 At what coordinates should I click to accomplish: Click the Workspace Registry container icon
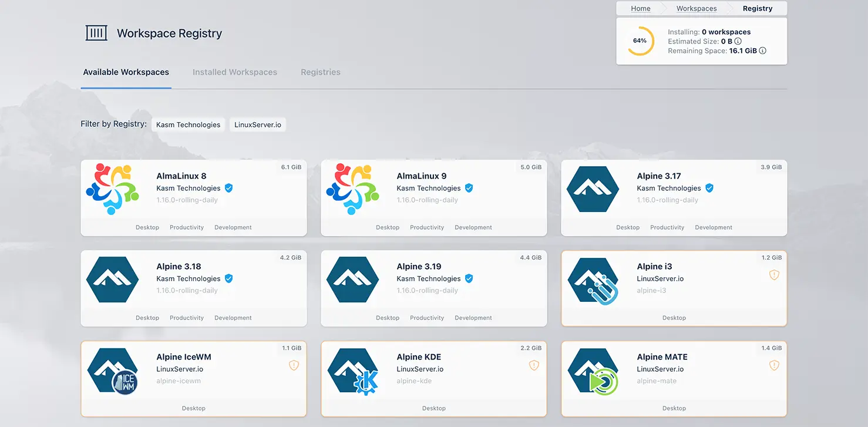pyautogui.click(x=96, y=33)
